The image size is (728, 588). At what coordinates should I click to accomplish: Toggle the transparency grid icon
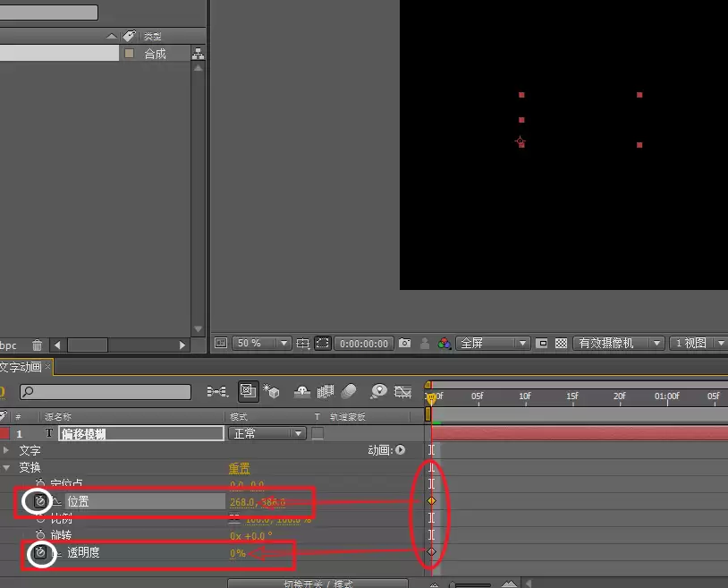561,344
